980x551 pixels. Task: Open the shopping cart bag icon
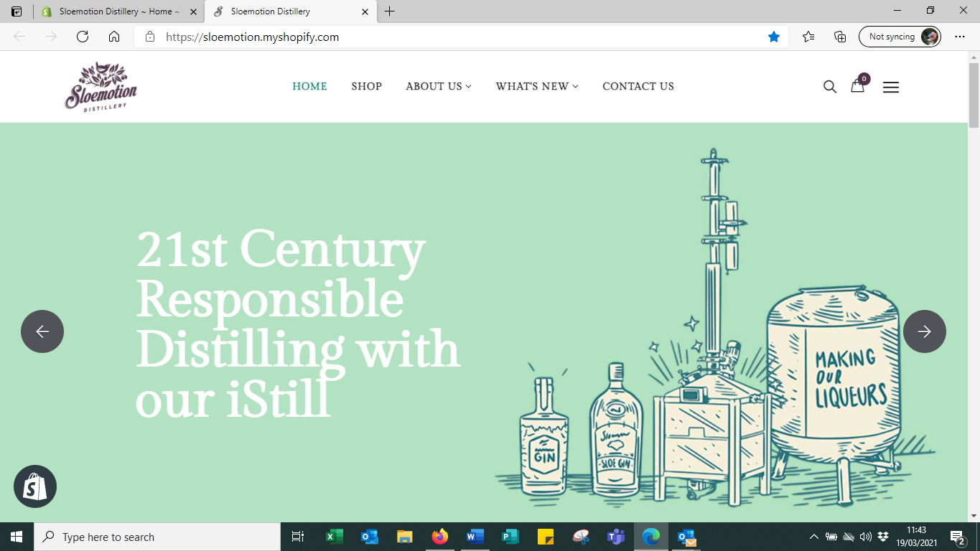pyautogui.click(x=858, y=86)
